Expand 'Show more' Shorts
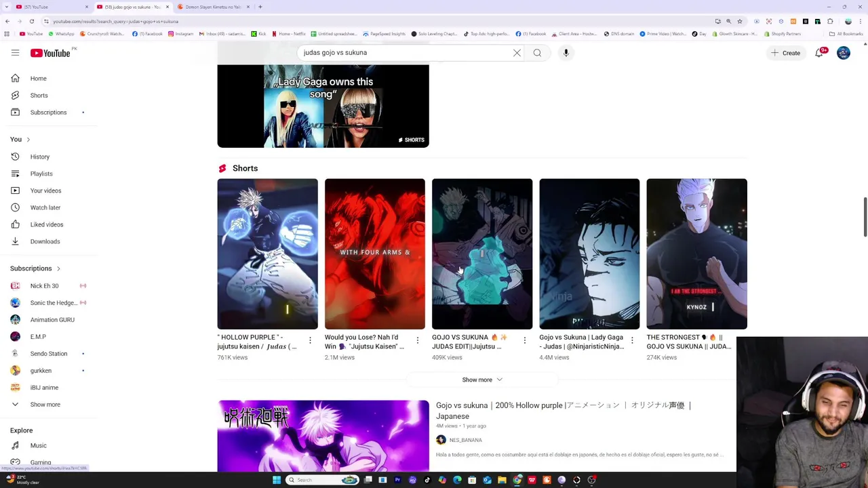The image size is (868, 488). [482, 380]
